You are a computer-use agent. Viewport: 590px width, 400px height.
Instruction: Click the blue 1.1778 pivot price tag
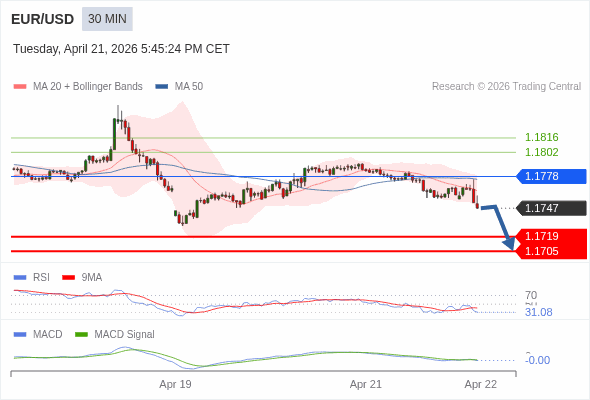551,176
